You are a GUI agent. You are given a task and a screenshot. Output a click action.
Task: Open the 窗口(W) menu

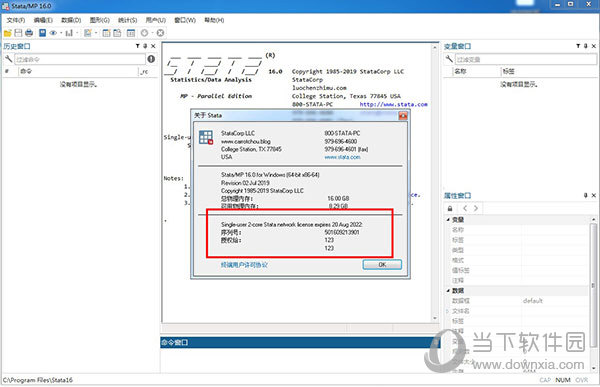pyautogui.click(x=185, y=20)
